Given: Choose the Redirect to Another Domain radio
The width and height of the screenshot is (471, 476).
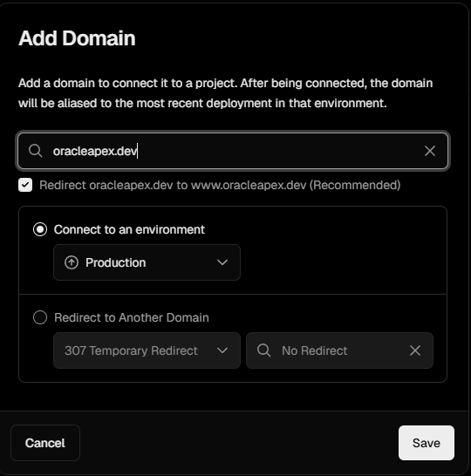Looking at the screenshot, I should [40, 317].
